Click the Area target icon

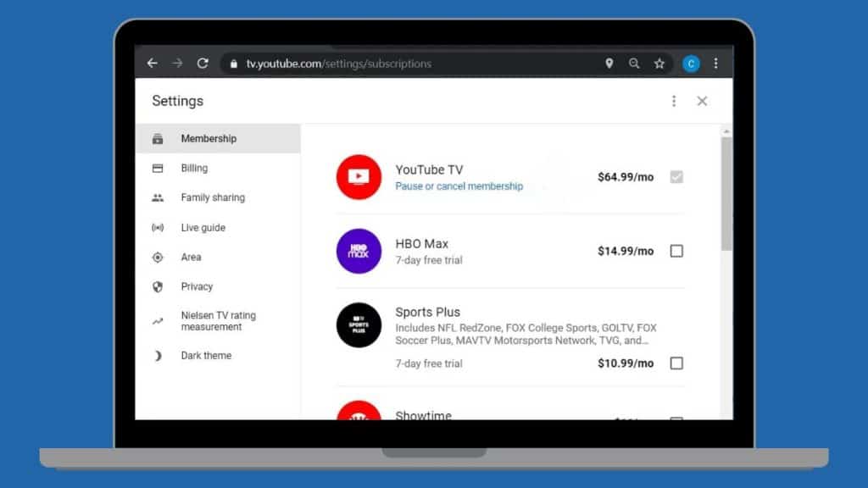point(158,258)
